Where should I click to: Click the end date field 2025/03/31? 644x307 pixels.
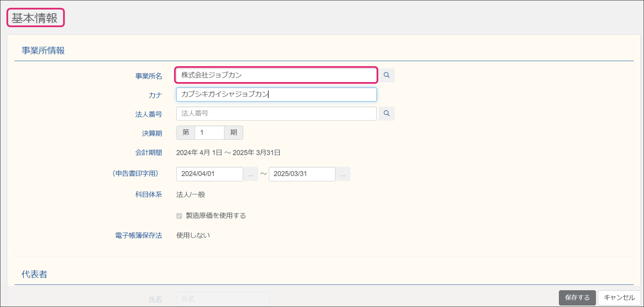[x=302, y=174]
